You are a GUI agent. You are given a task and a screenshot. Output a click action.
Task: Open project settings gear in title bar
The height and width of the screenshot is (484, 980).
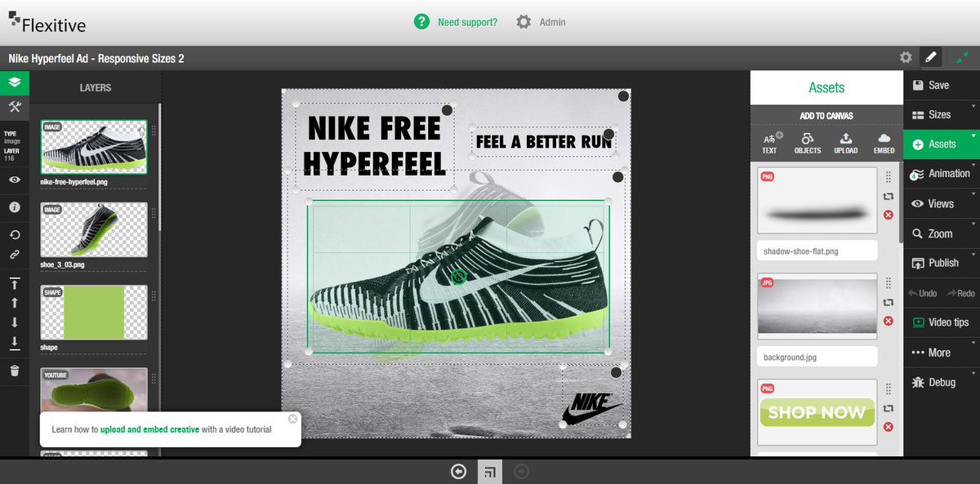(x=906, y=57)
